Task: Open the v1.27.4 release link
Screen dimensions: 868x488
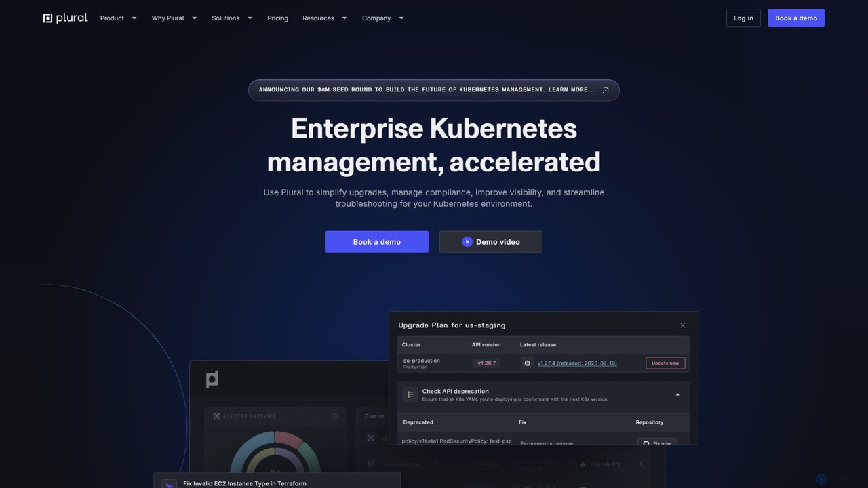Action: (x=577, y=363)
